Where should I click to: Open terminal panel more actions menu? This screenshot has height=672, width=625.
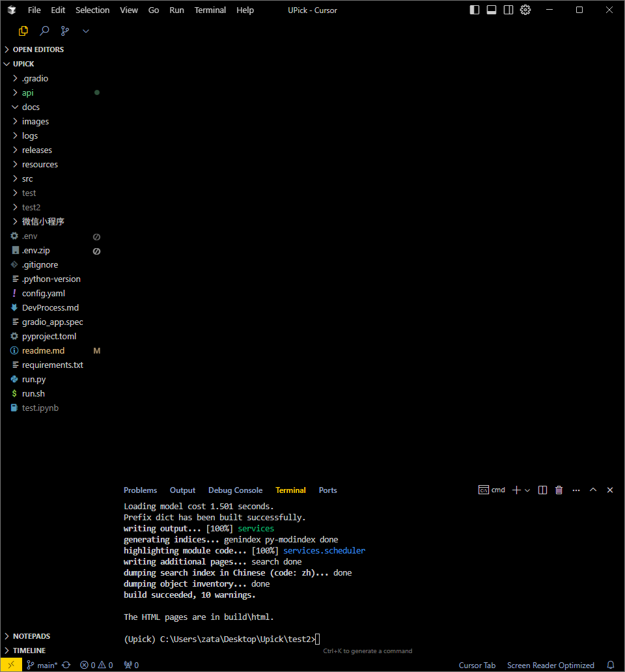tap(576, 490)
